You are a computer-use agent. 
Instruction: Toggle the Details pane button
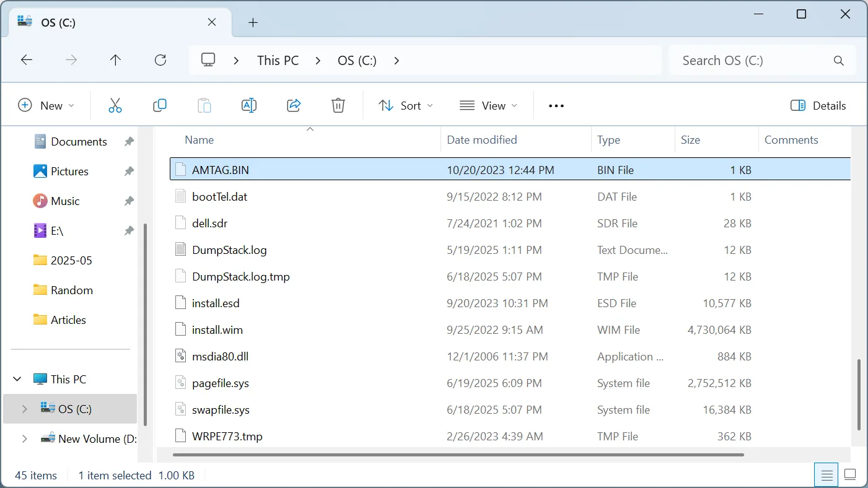[818, 106]
